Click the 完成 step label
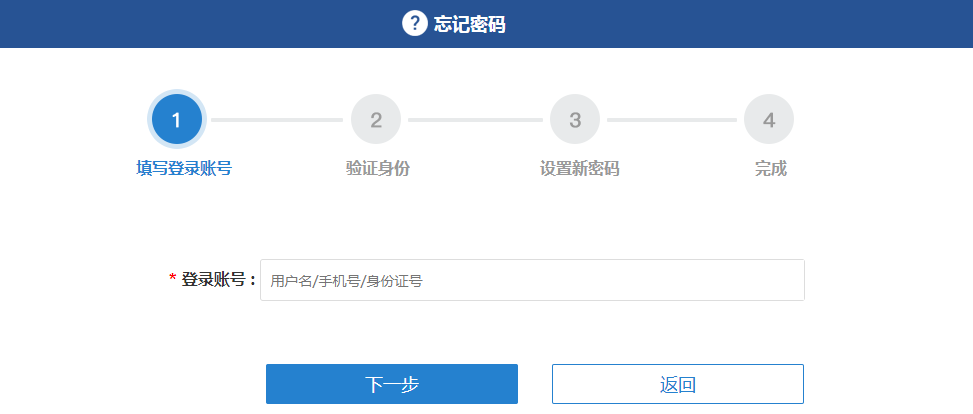 (x=771, y=168)
